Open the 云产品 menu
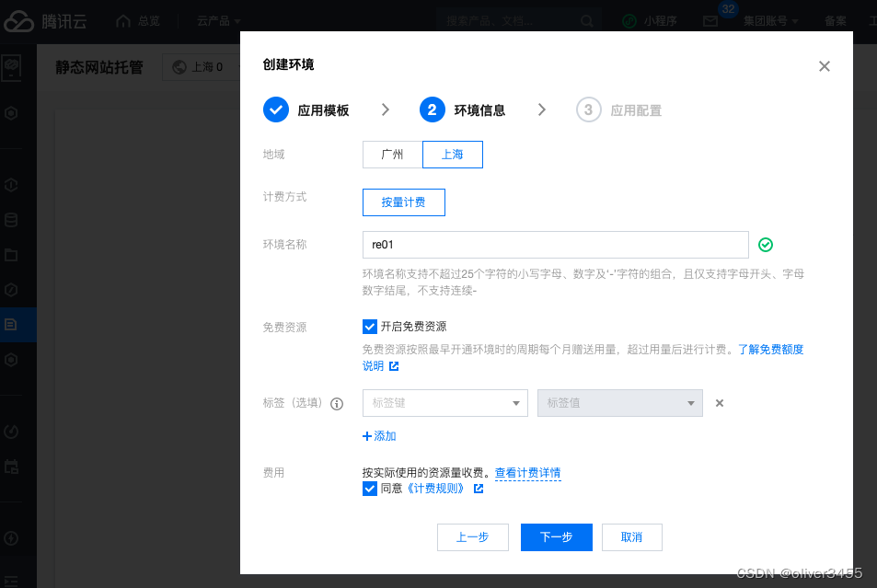This screenshot has height=588, width=877. [x=213, y=20]
